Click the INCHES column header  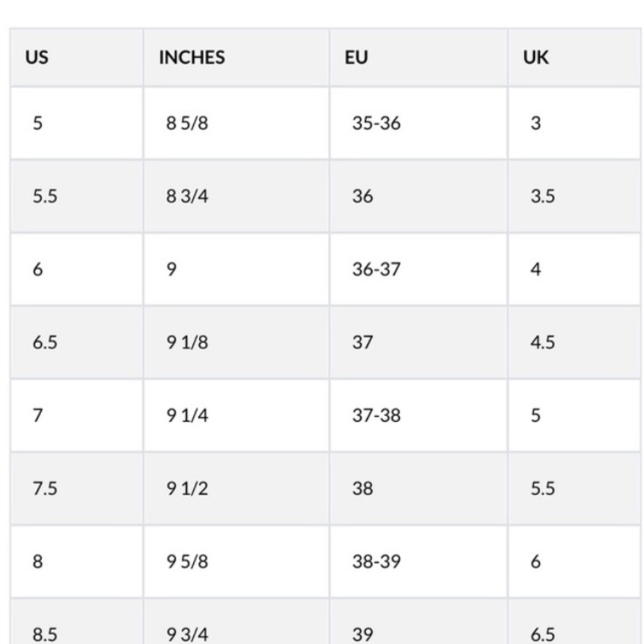pos(236,57)
